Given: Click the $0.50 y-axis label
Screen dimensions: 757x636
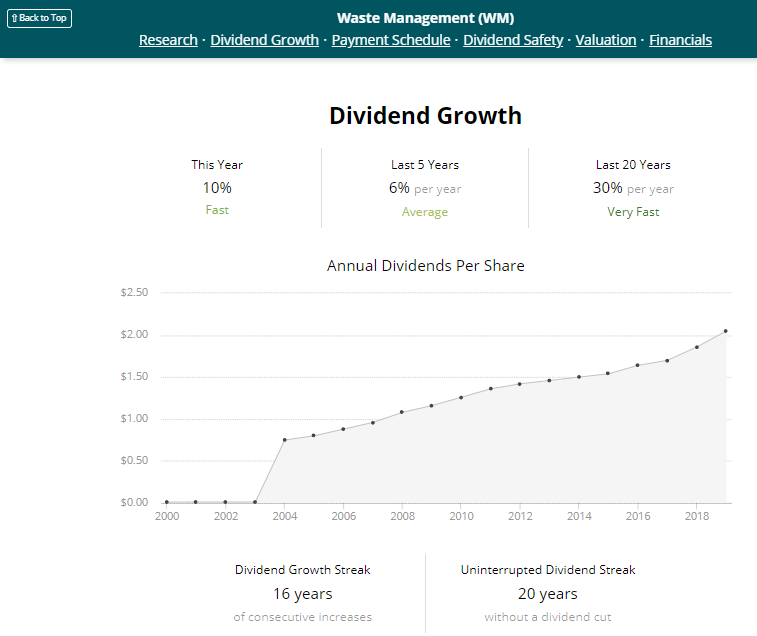Looking at the screenshot, I should point(134,460).
